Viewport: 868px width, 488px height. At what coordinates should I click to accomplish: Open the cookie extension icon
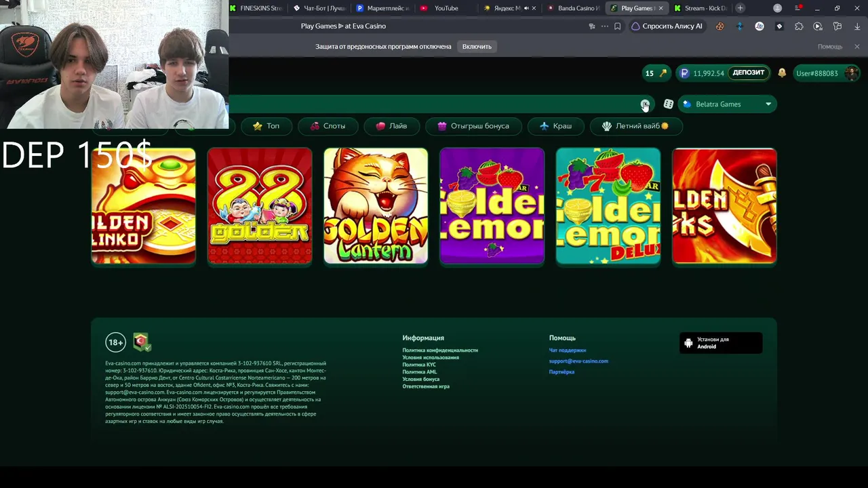[720, 26]
